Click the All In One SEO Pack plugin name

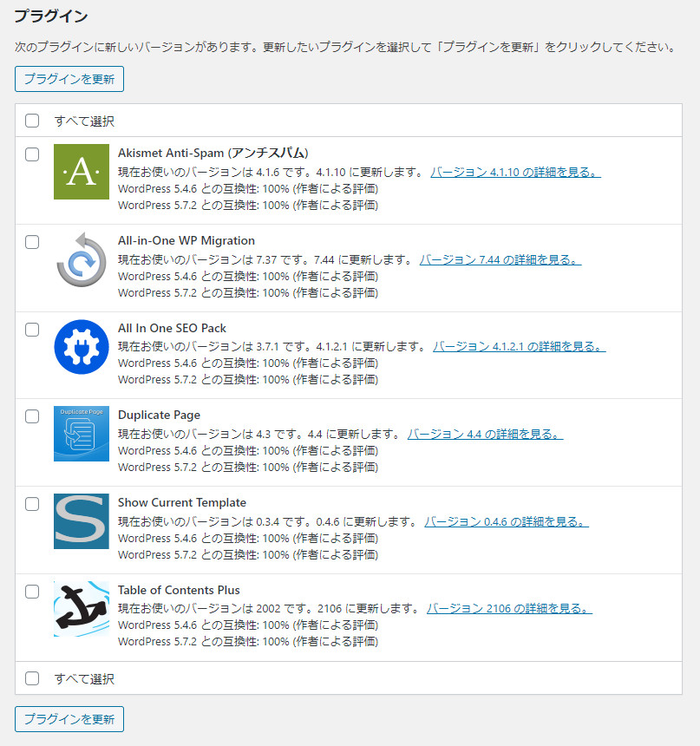[x=173, y=328]
